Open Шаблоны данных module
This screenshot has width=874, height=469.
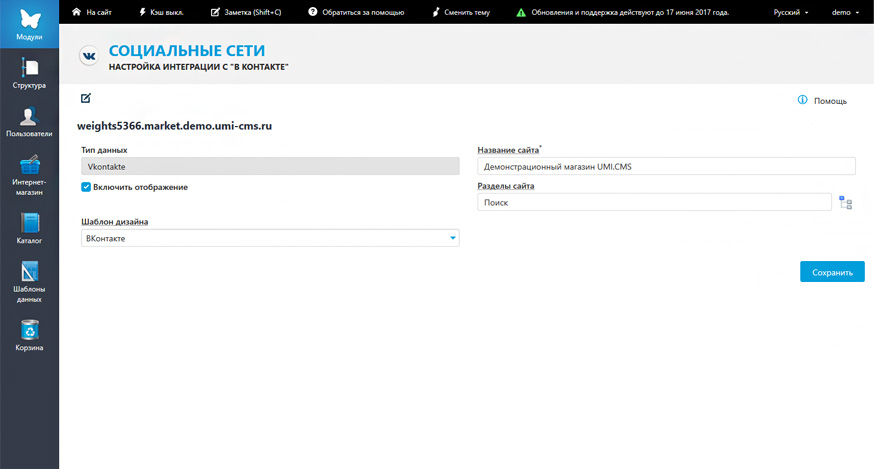(x=29, y=281)
